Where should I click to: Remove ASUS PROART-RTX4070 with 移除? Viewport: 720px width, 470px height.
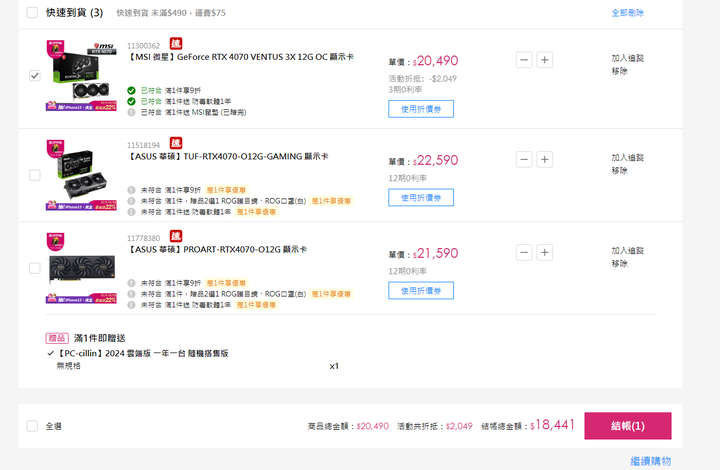(x=619, y=264)
